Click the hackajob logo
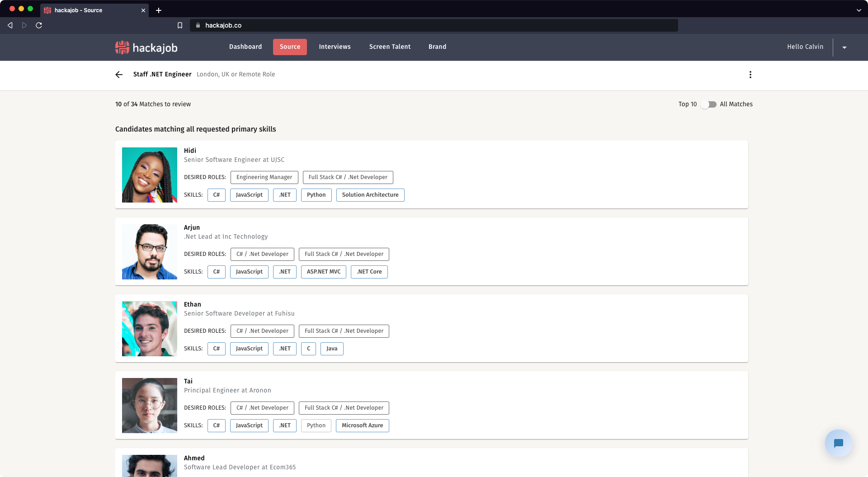Viewport: 868px width, 477px height. pos(146,47)
